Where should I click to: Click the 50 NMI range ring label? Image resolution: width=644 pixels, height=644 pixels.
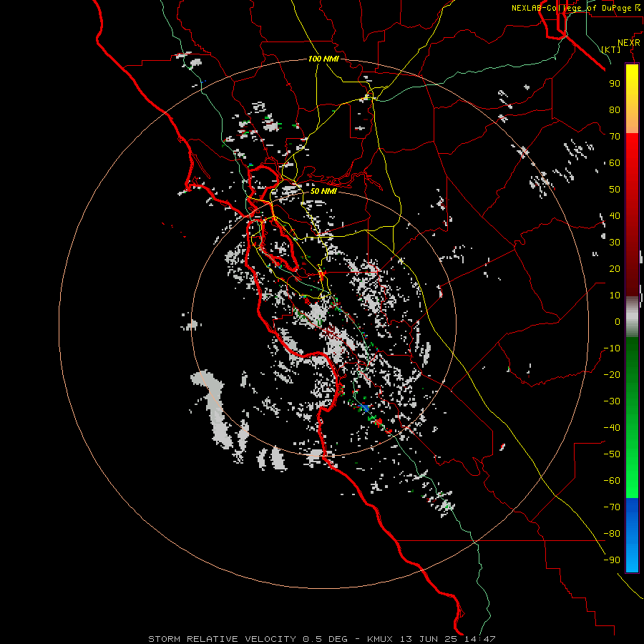pyautogui.click(x=323, y=191)
